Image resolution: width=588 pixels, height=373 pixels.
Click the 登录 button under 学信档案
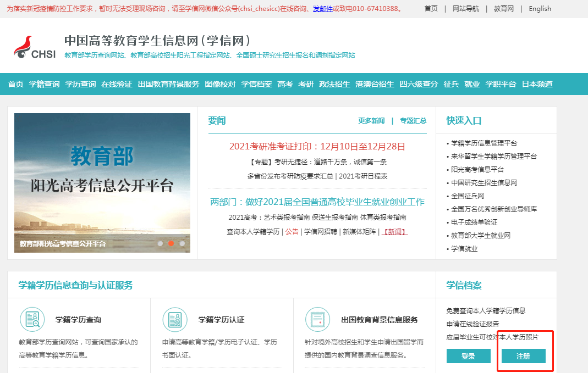[469, 356]
